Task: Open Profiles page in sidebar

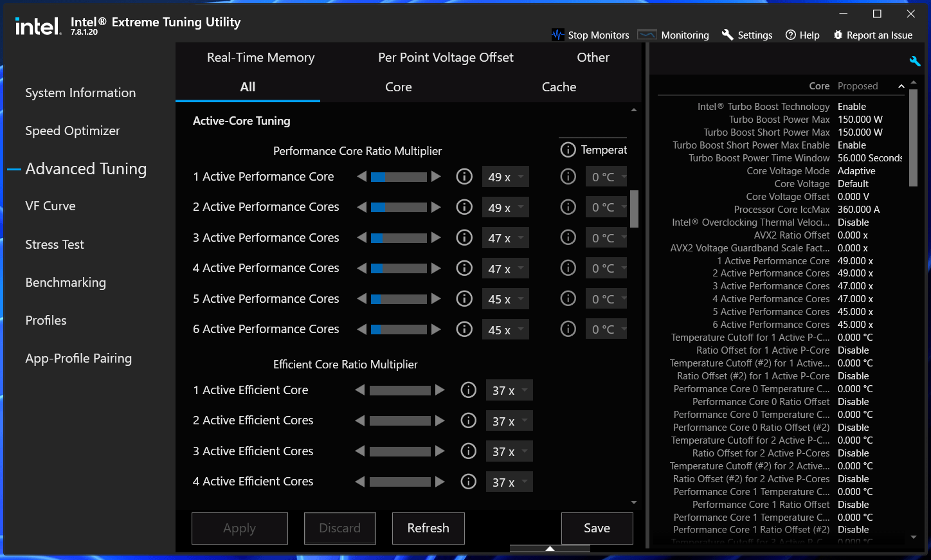Action: point(46,320)
